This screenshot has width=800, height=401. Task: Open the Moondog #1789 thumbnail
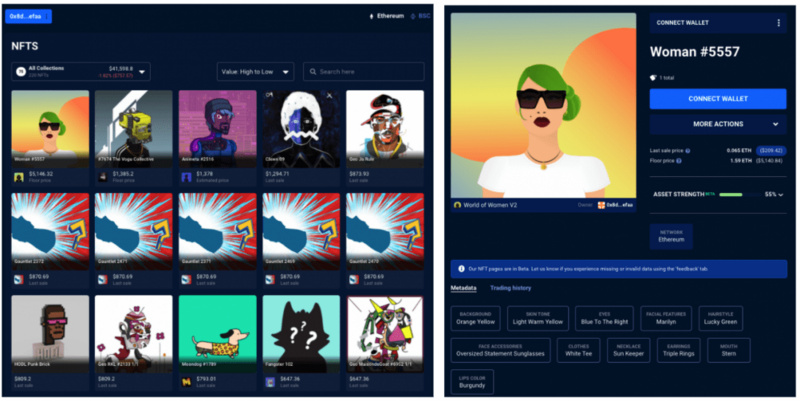(x=217, y=334)
